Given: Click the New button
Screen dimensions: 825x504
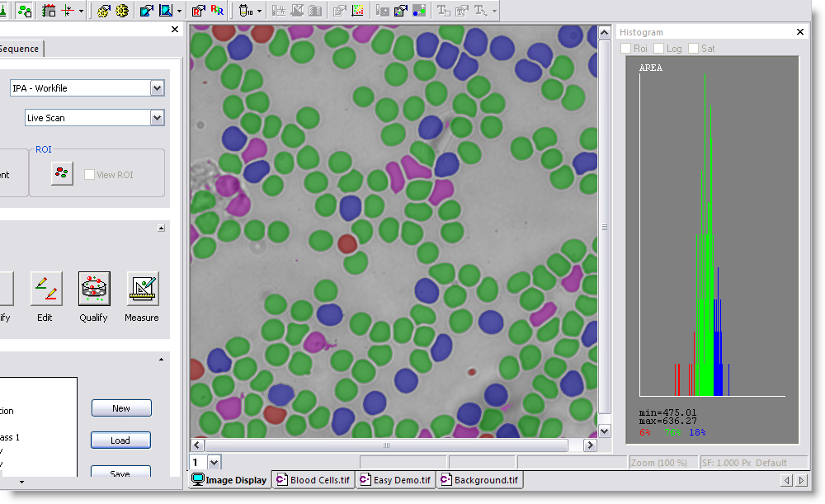Looking at the screenshot, I should (x=120, y=408).
